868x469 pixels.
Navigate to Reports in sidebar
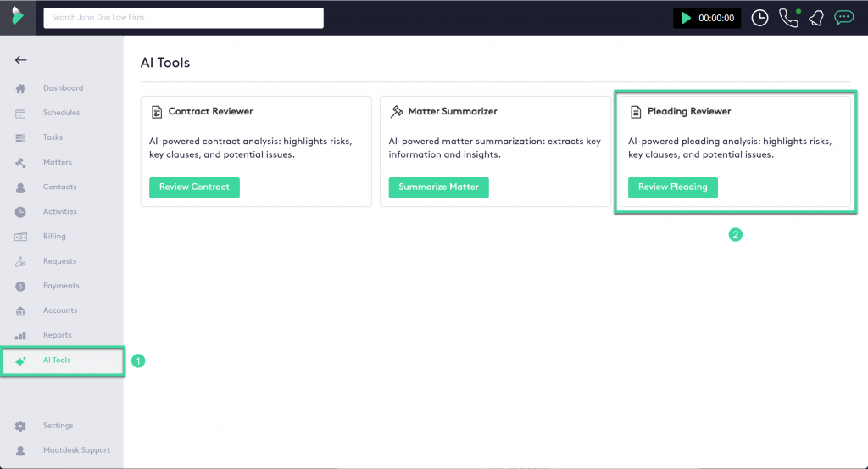tap(58, 335)
